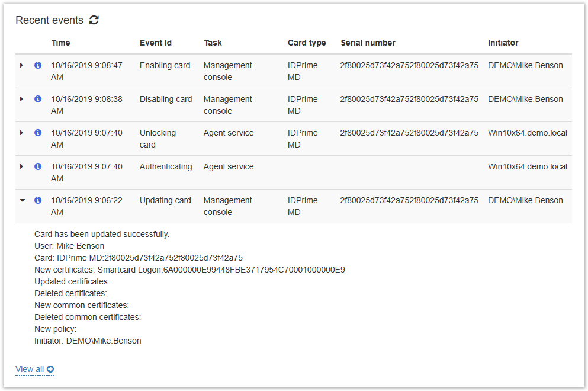Expand the Unlocking card event row
Screen dimensions: 588x391
click(22, 133)
